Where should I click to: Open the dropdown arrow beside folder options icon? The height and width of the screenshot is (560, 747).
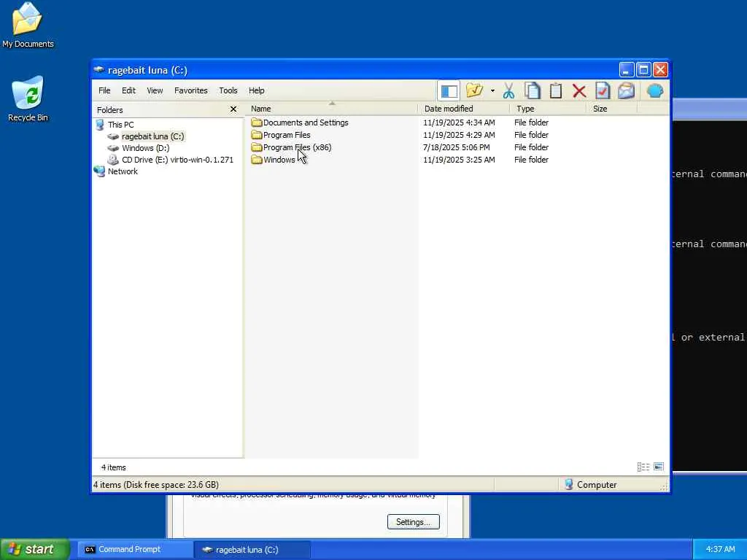[x=492, y=90]
